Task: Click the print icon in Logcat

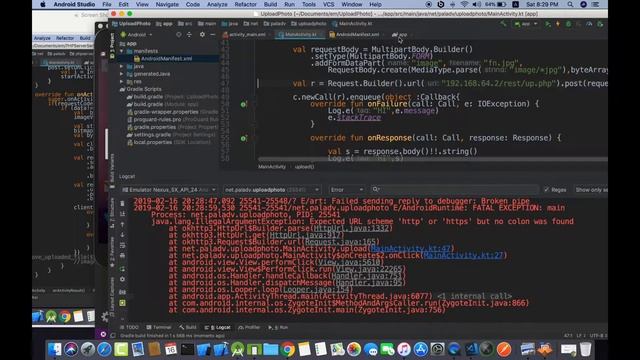Action: pyautogui.click(x=122, y=256)
